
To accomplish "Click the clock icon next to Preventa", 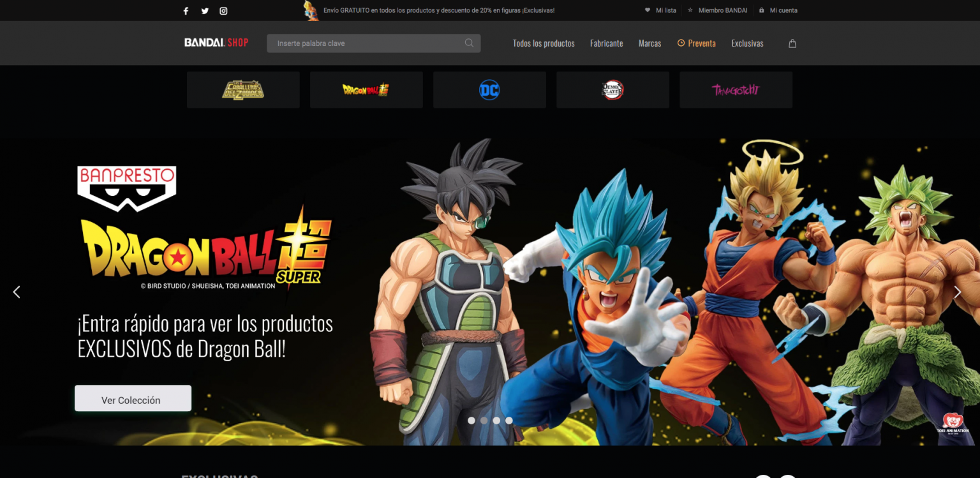I will click(681, 43).
